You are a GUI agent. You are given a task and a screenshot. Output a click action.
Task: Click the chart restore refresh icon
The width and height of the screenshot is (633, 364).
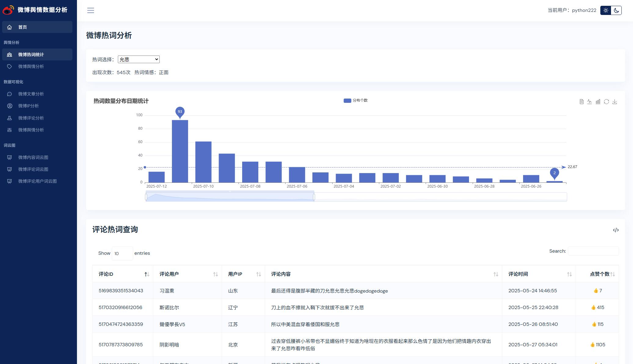pos(606,102)
